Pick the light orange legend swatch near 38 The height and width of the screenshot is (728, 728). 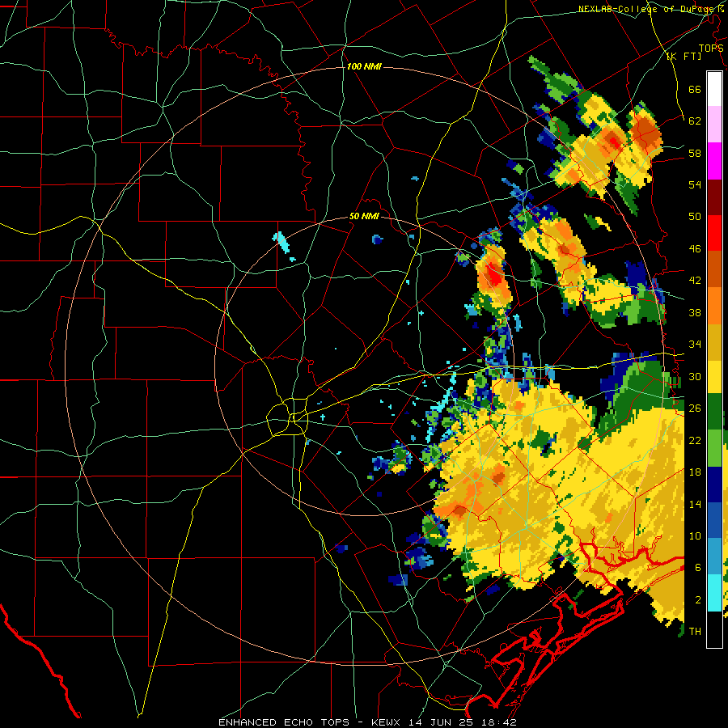(x=714, y=306)
